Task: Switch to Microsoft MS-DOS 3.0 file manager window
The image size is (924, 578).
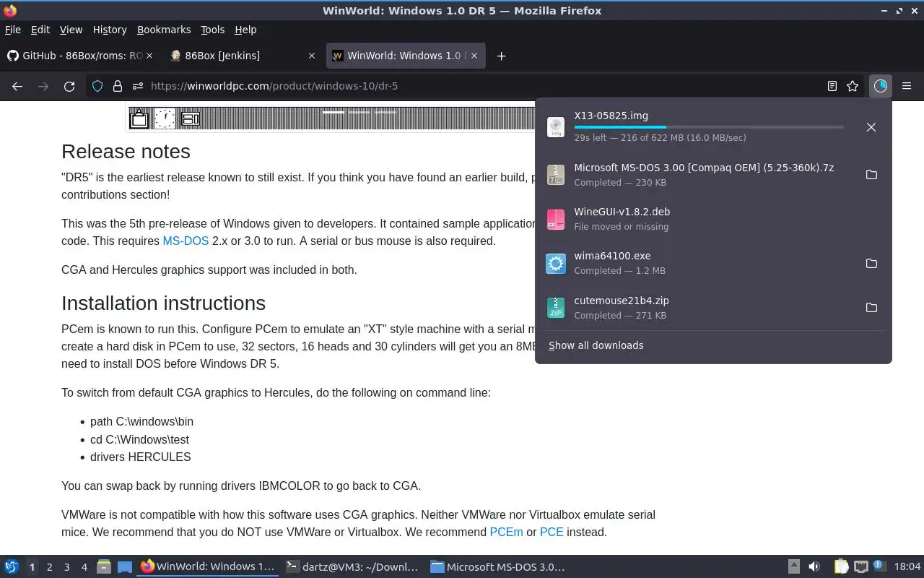Action: pyautogui.click(x=497, y=567)
